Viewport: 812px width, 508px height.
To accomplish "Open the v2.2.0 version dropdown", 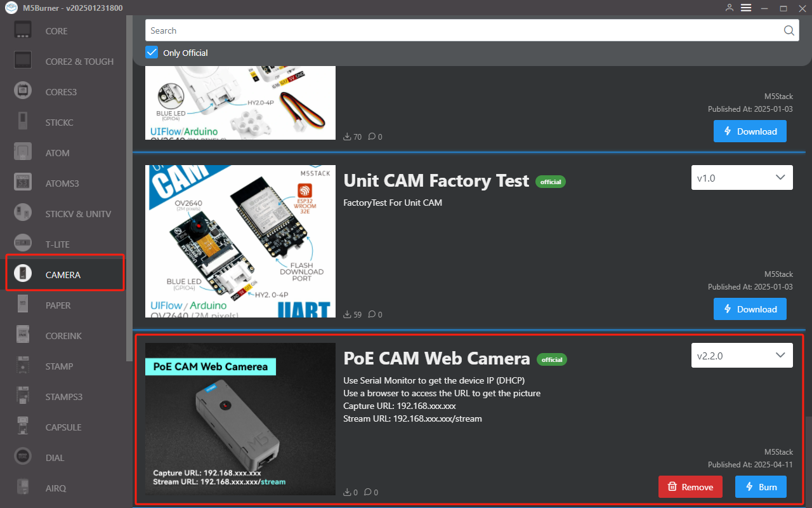I will coord(742,356).
